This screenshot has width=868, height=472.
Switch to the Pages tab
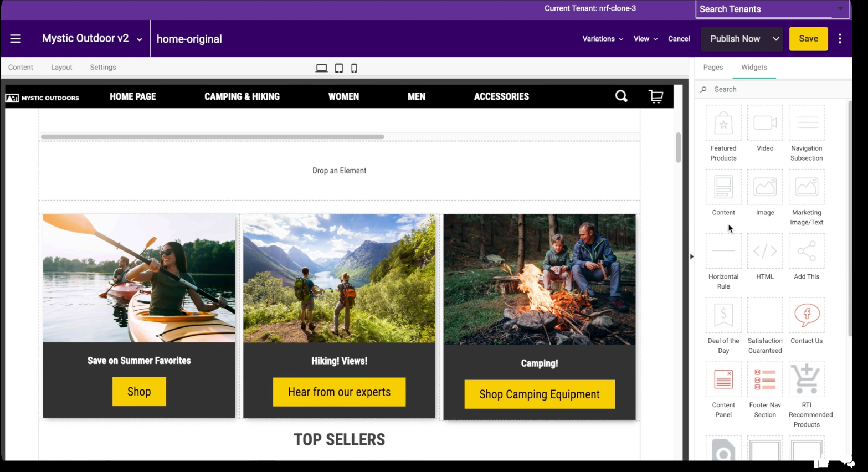pos(713,68)
